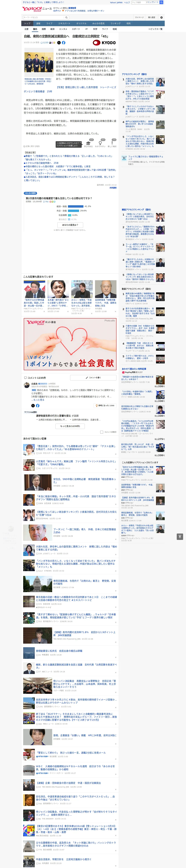The width and height of the screenshot is (186, 868).
Task: Open the settings gear icon
Action: click(161, 17)
